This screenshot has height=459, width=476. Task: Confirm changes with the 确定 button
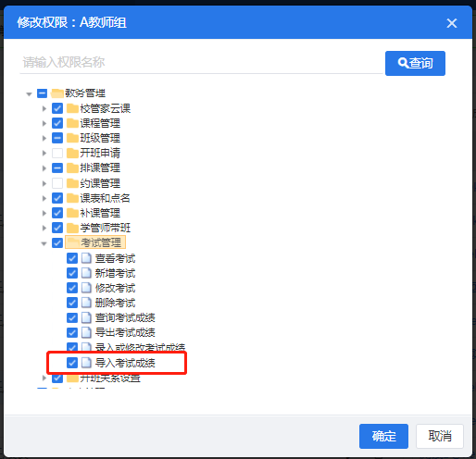[x=383, y=436]
